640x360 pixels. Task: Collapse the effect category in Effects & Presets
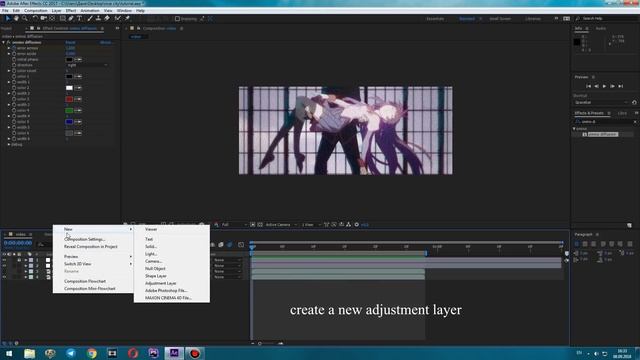[x=574, y=129]
